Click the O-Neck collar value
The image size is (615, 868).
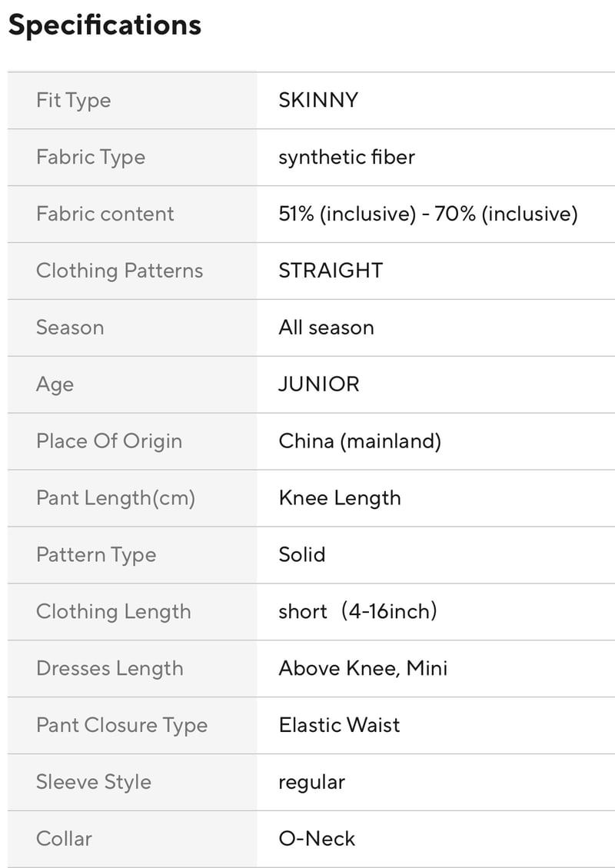click(x=317, y=839)
